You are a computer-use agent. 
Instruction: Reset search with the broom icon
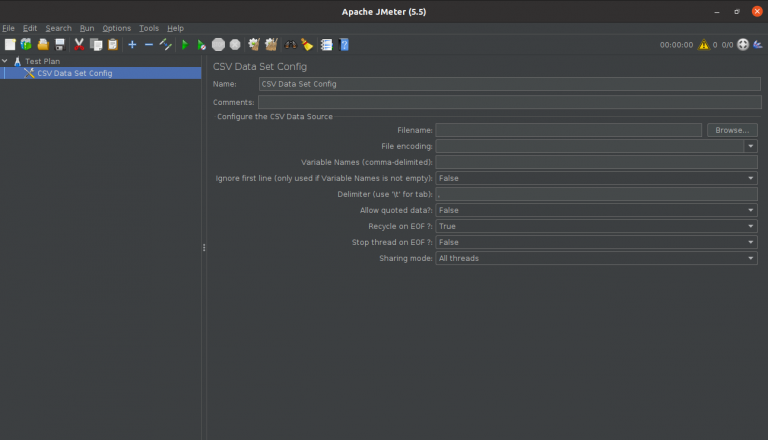pos(307,45)
